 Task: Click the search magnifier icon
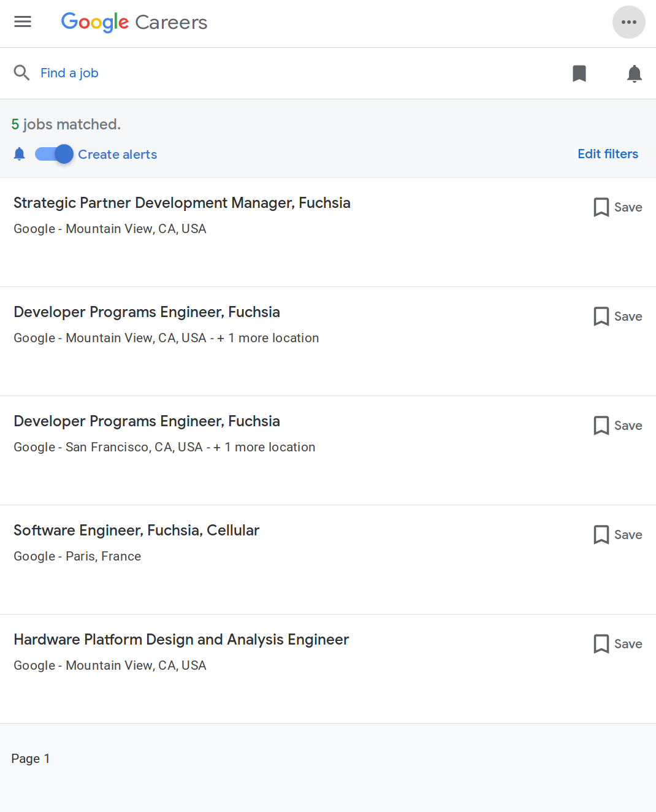pos(21,73)
